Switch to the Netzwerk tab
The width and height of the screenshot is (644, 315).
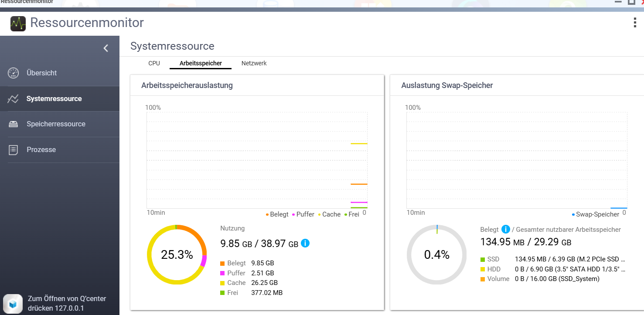[254, 64]
